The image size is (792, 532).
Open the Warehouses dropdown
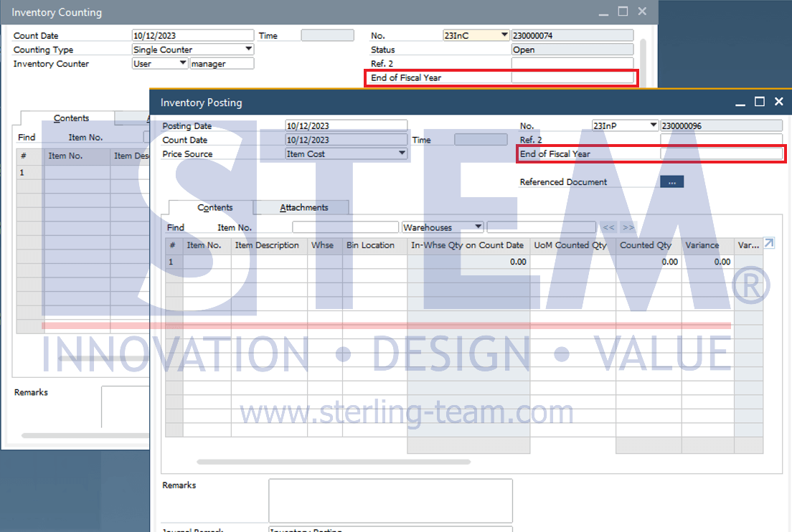pos(443,227)
